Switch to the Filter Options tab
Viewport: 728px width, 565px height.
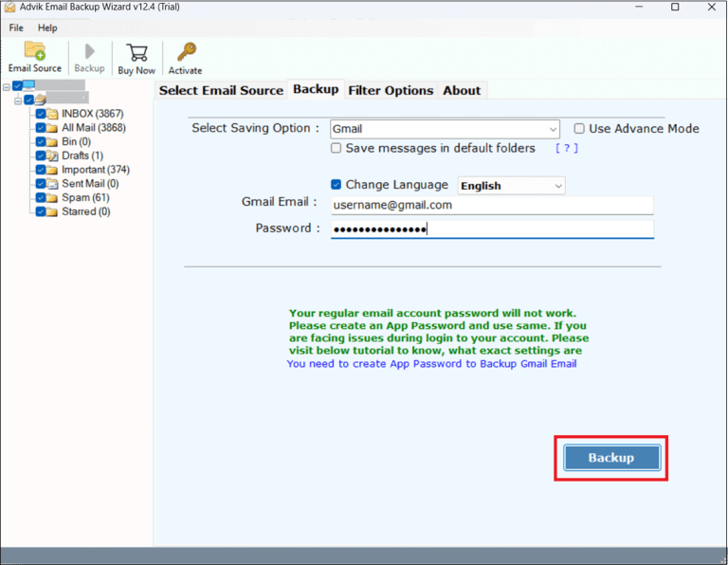(x=391, y=90)
